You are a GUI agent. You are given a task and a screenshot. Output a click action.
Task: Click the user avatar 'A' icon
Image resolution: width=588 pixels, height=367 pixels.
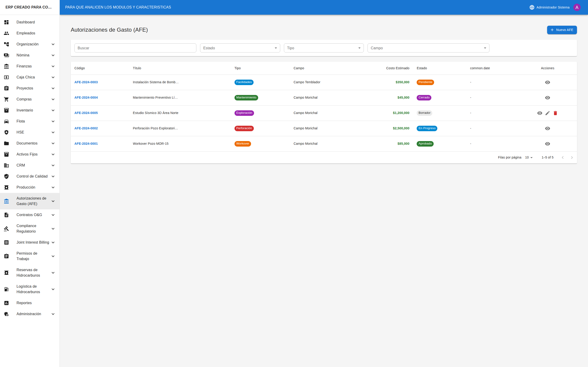[x=577, y=7]
